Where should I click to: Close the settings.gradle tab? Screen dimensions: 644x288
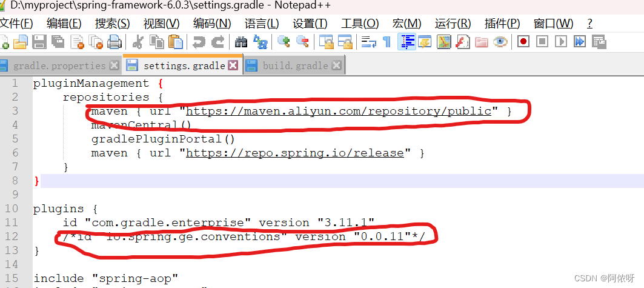[x=233, y=65]
